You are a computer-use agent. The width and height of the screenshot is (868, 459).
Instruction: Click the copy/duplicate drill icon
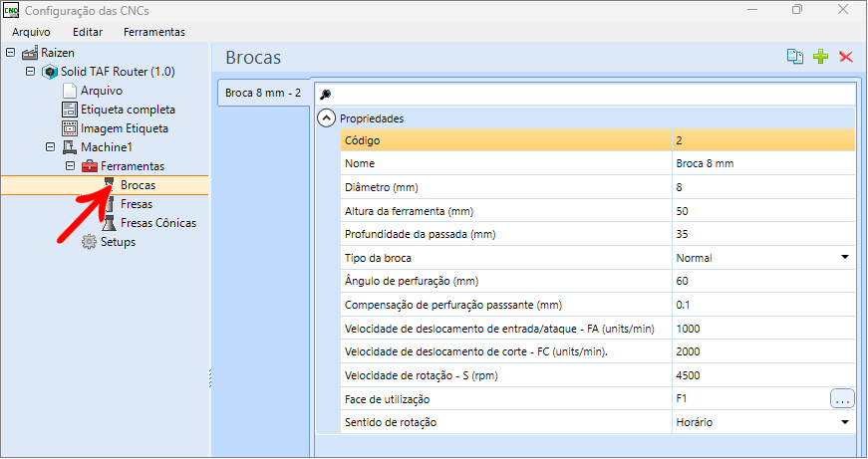[x=795, y=57]
